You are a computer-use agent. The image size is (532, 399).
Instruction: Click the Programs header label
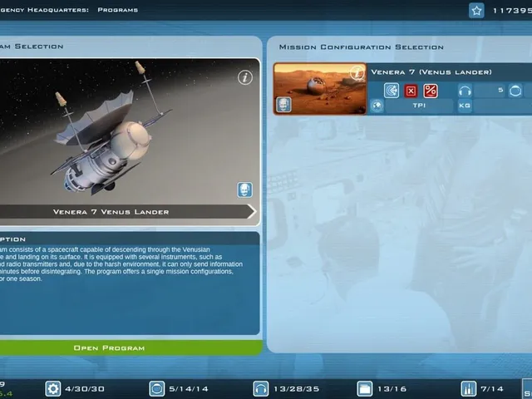118,10
